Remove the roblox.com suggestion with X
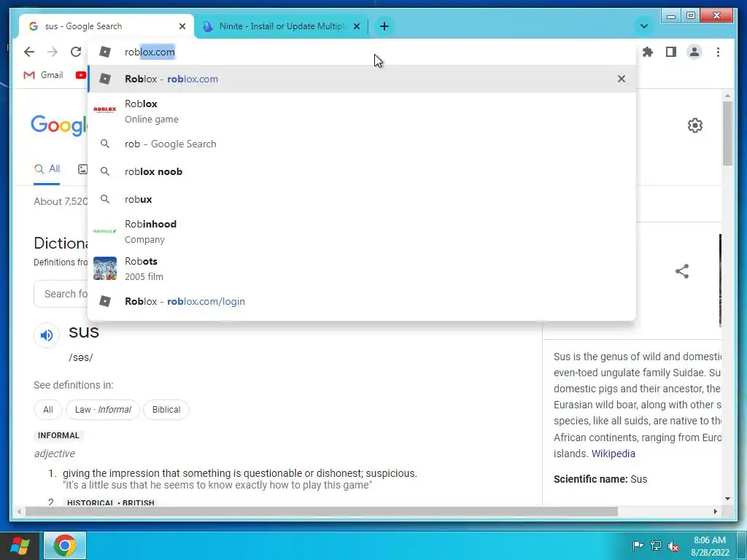Image resolution: width=747 pixels, height=560 pixels. point(622,79)
